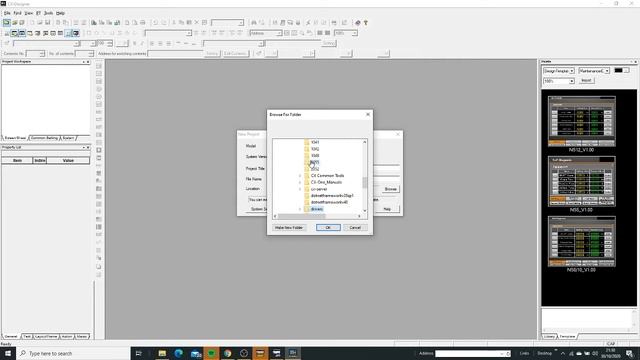Open the Help menu
This screenshot has width=640, height=360.
pos(60,13)
